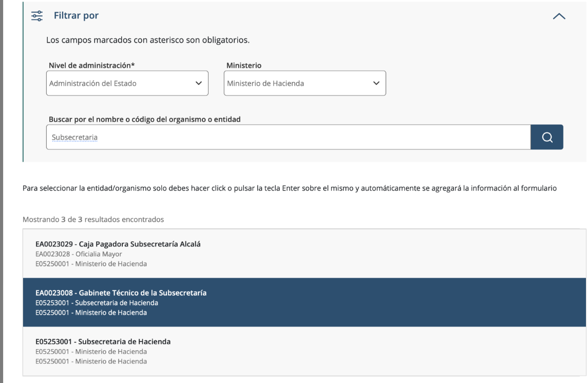Focus the search field containing Subsecretaria
588x383 pixels.
click(288, 137)
